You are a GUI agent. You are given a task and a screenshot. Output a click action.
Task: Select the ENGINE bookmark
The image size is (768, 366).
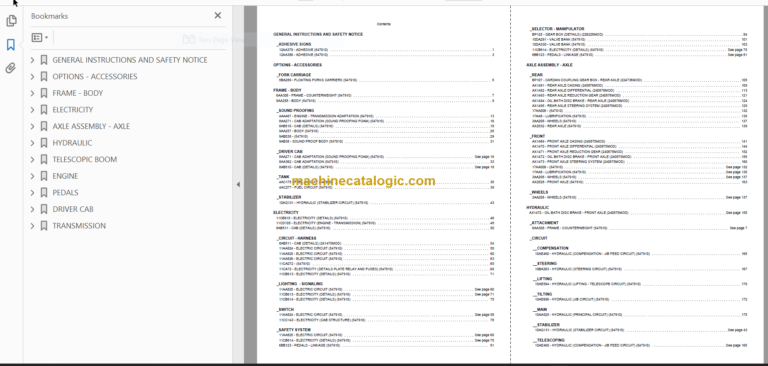pos(65,176)
